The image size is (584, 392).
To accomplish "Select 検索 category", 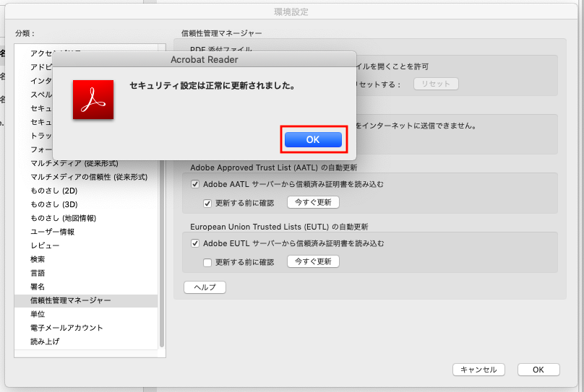I will [86, 260].
